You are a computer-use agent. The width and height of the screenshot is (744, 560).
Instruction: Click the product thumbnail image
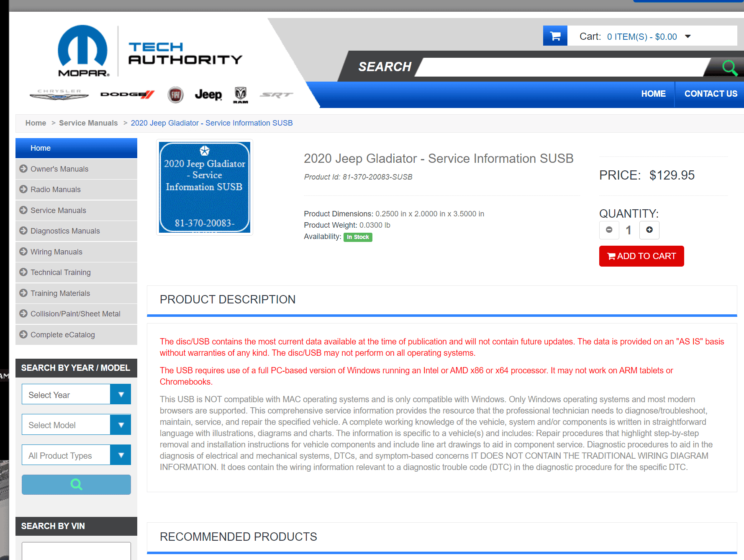[205, 187]
